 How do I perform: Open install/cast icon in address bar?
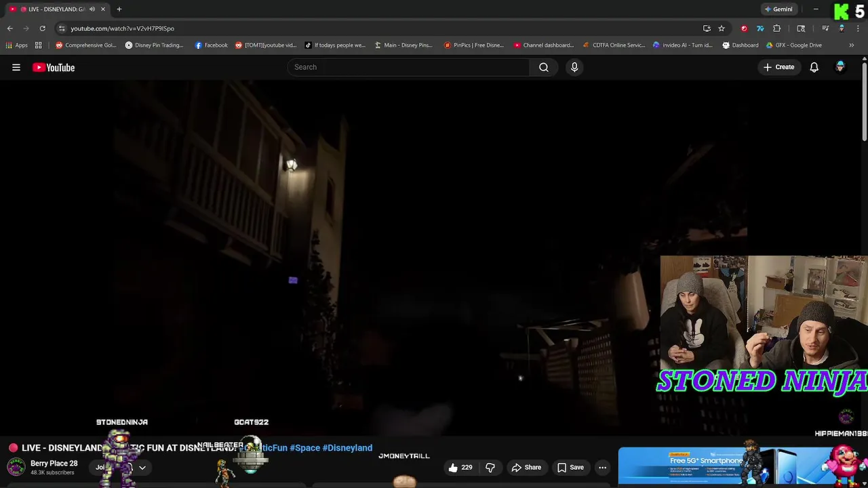coord(707,28)
